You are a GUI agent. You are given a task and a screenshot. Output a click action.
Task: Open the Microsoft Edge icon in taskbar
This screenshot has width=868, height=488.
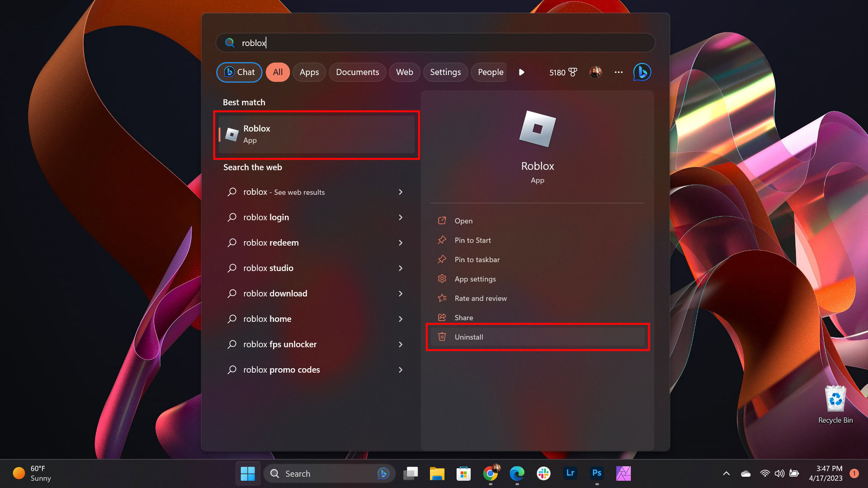click(x=517, y=474)
